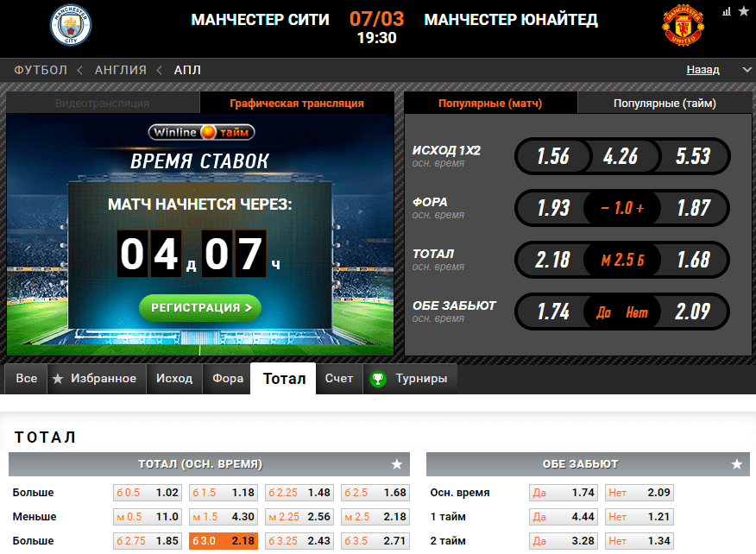Go up to Англия breadcrumb level
The image size is (756, 554).
click(121, 70)
